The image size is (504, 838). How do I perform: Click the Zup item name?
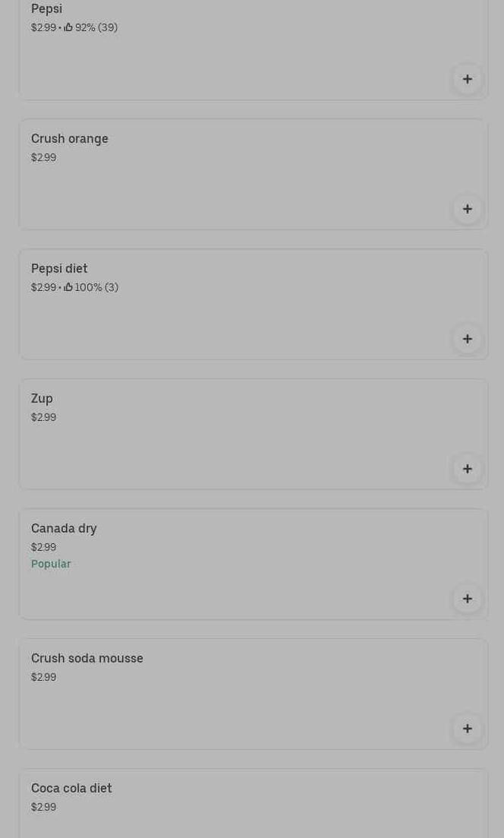point(42,398)
